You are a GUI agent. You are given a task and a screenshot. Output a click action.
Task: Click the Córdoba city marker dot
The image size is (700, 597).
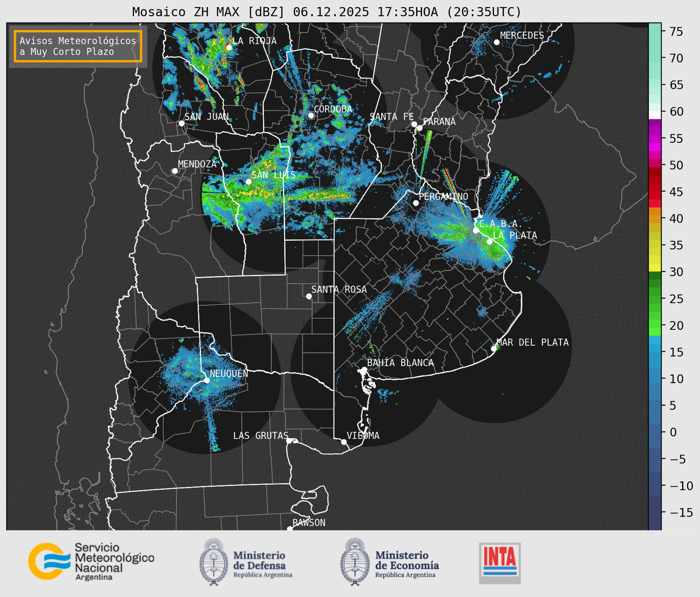point(311,115)
